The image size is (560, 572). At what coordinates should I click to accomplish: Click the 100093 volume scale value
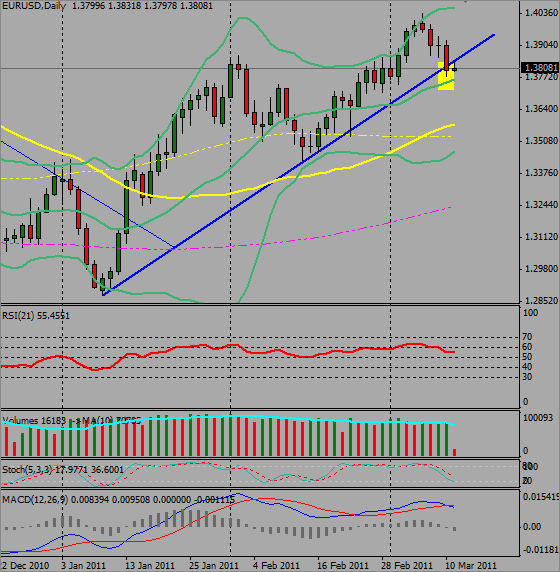pyautogui.click(x=538, y=418)
